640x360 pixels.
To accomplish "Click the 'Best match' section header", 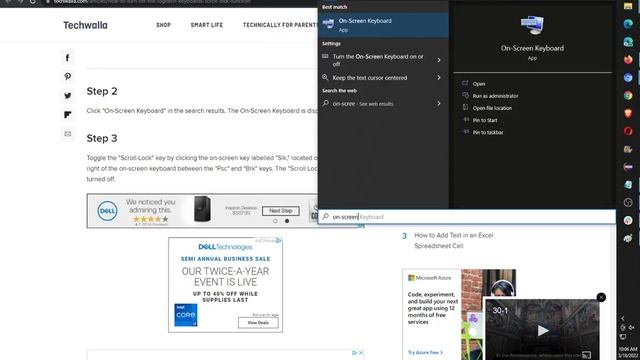I will pyautogui.click(x=334, y=7).
